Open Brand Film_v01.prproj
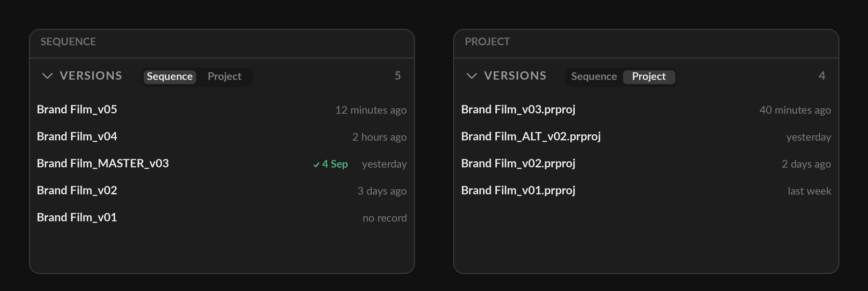The image size is (868, 291). (x=646, y=191)
